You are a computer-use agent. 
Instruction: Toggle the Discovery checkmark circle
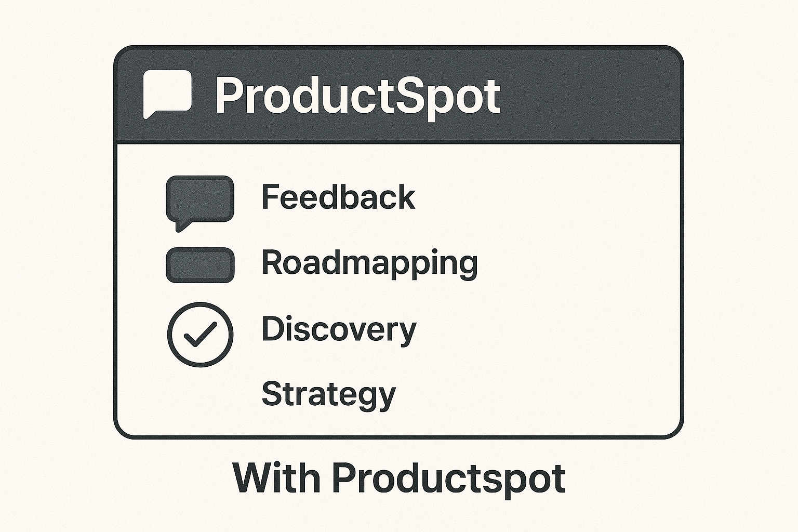click(200, 335)
